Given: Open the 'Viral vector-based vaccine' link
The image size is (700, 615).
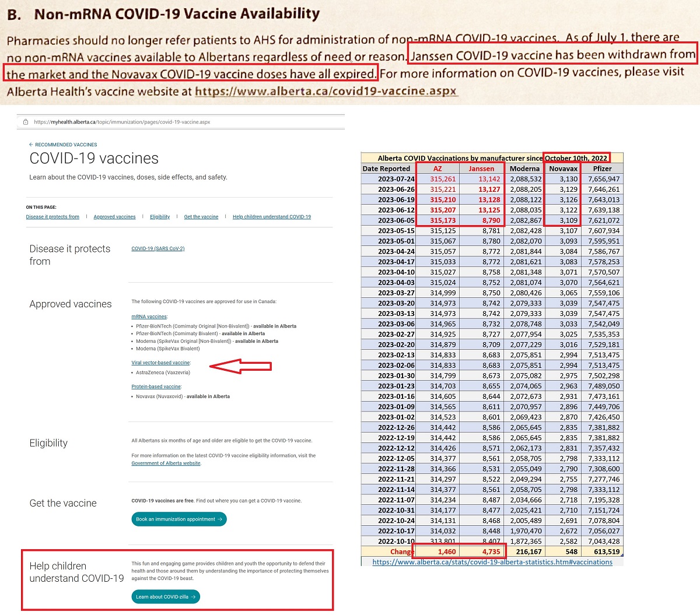Looking at the screenshot, I should pos(160,363).
